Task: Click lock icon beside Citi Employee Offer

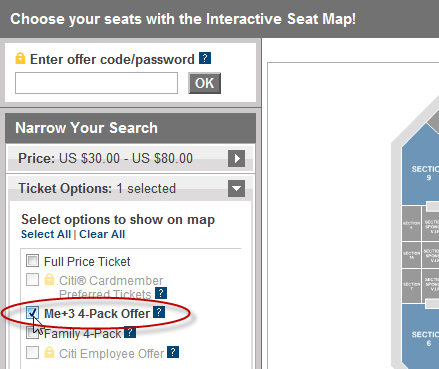Action: [49, 352]
